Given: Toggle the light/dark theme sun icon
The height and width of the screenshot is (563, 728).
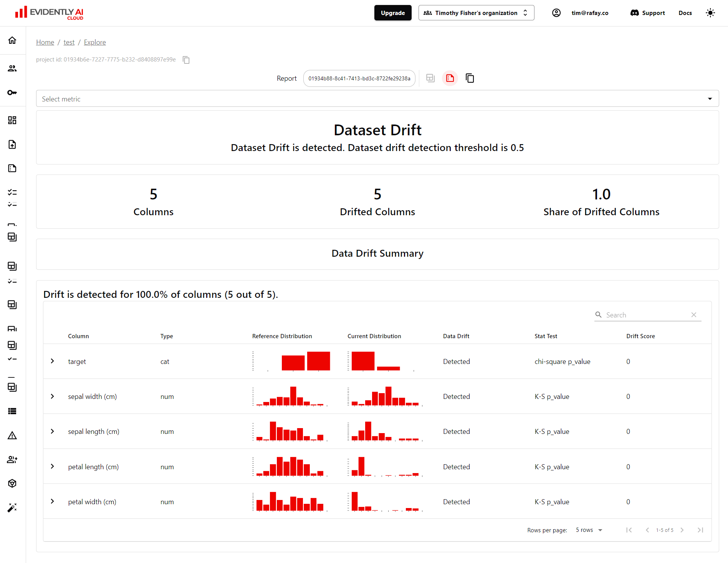Looking at the screenshot, I should pos(710,13).
